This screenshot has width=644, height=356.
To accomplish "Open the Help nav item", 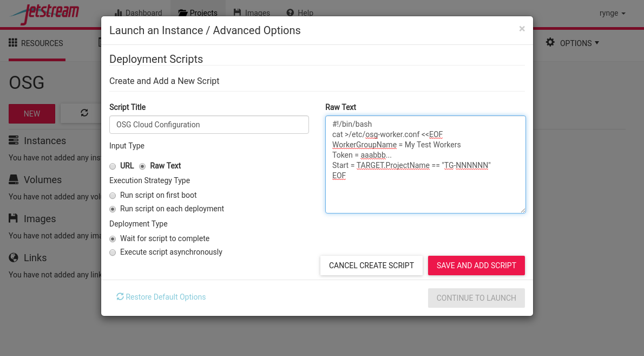I will tap(300, 13).
